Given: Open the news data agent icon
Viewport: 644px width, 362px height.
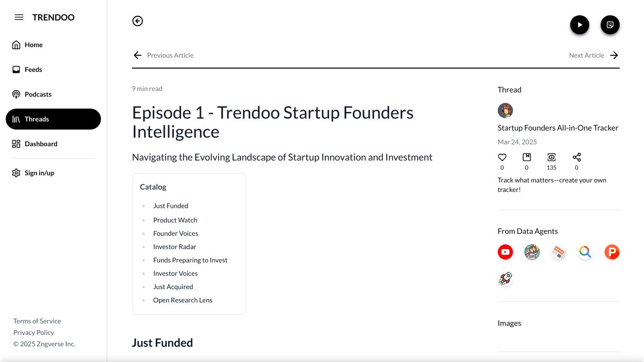Looking at the screenshot, I should (558, 252).
